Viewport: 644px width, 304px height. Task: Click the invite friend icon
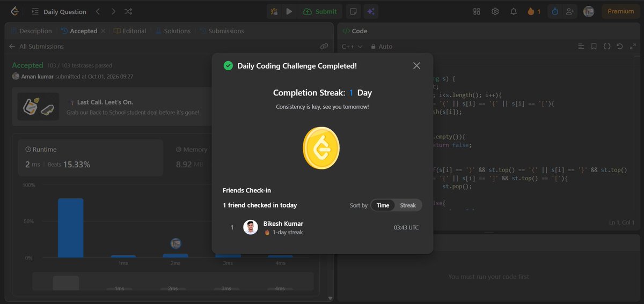(x=570, y=11)
